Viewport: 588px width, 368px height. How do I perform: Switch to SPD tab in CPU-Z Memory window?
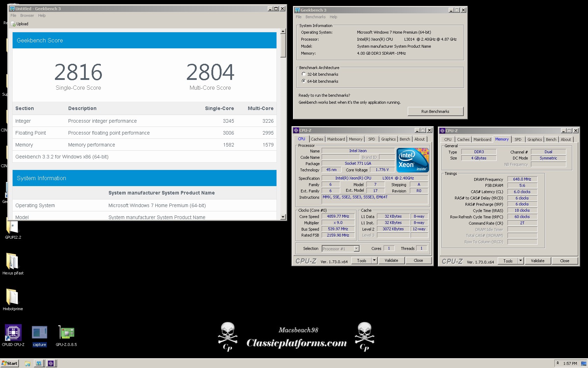(518, 139)
